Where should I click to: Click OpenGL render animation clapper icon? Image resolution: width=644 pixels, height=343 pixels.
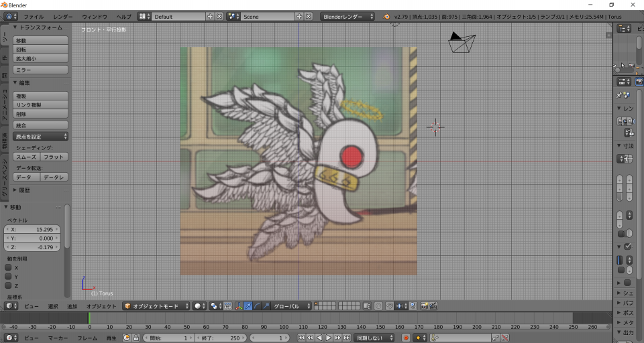[433, 306]
